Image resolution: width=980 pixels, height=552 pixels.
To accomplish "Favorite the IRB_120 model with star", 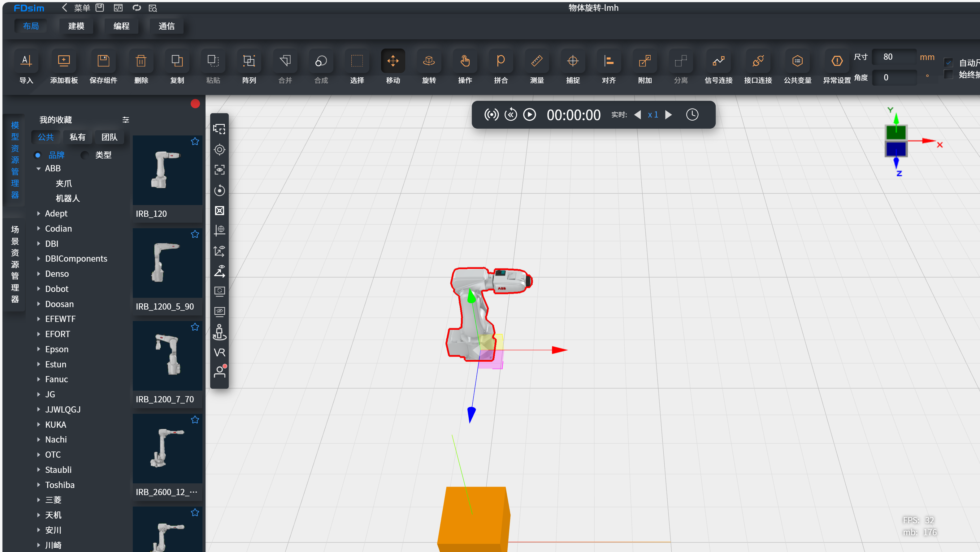I will pyautogui.click(x=195, y=141).
